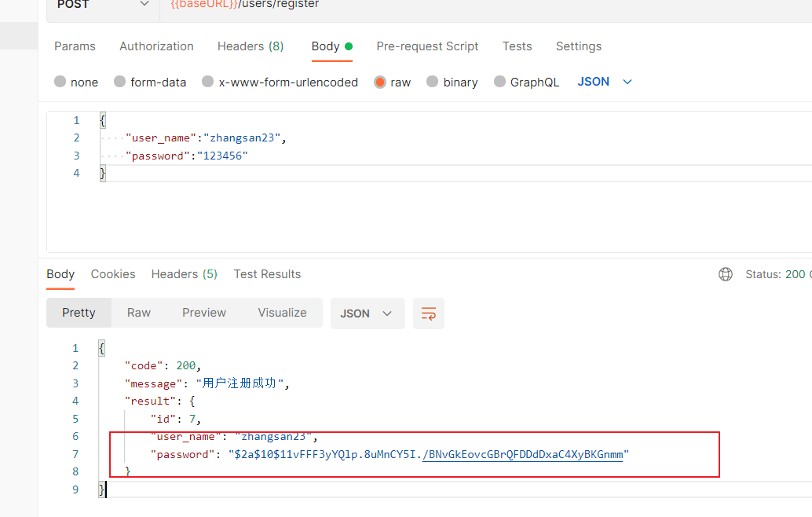View the response Cookies tab
812x517 pixels.
[x=112, y=273]
